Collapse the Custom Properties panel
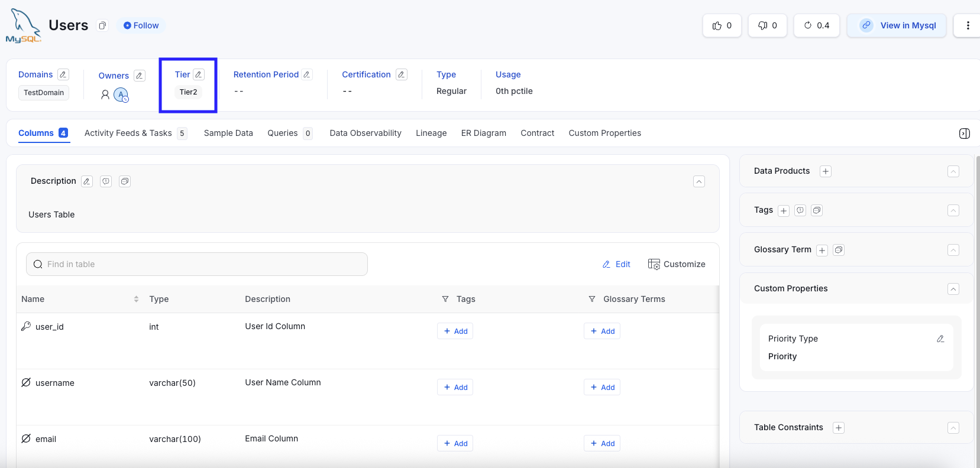Image resolution: width=980 pixels, height=468 pixels. pyautogui.click(x=953, y=289)
